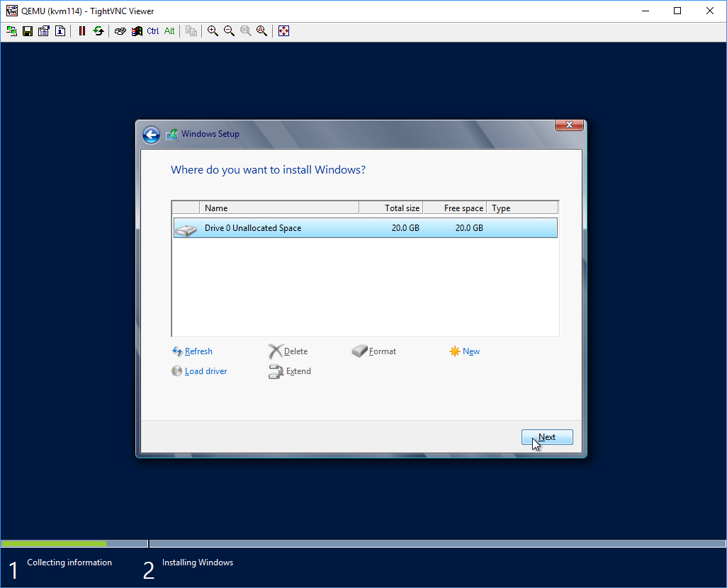Click the Refresh link in Setup
Image resolution: width=727 pixels, height=588 pixels.
[x=198, y=351]
